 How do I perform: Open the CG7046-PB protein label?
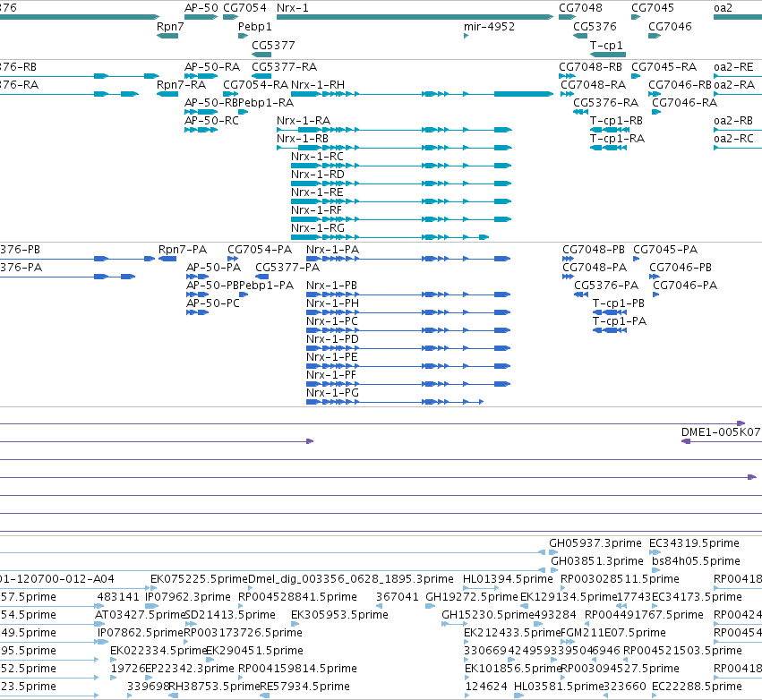(x=681, y=268)
